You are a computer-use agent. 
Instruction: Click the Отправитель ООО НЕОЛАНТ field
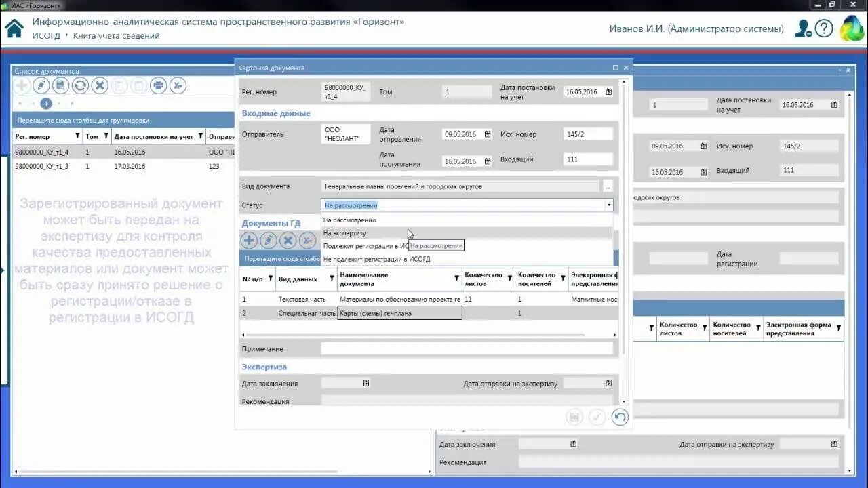(x=345, y=134)
